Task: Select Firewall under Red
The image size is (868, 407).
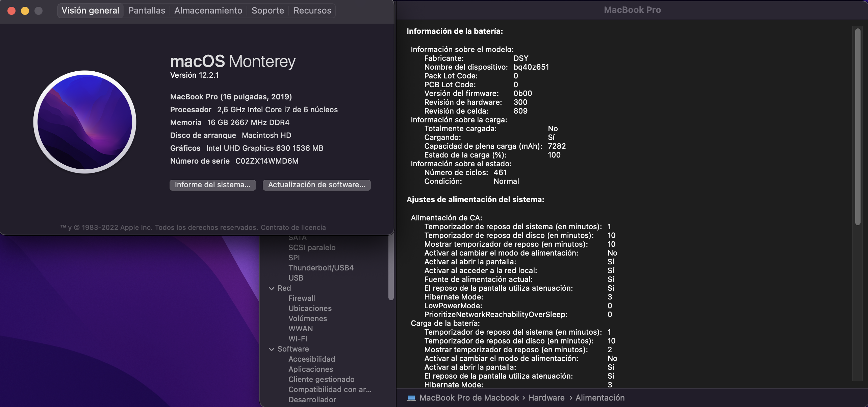Action: [302, 298]
